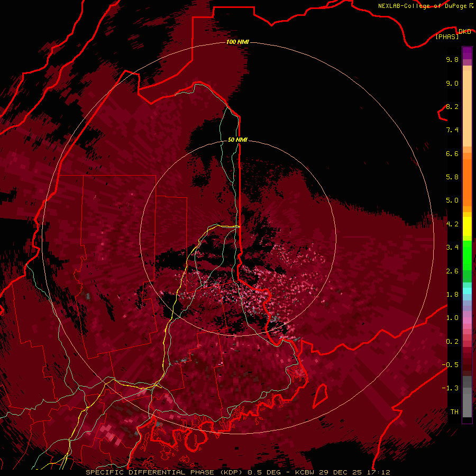Click the 8.2 value on color scale
Viewport: 476px width, 476px height.
[452, 106]
